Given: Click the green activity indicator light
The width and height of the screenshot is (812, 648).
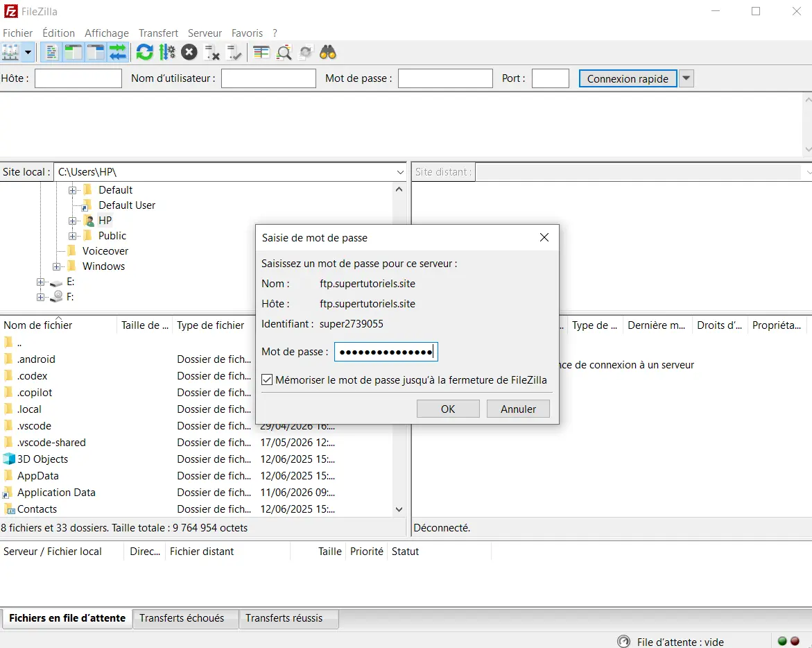Looking at the screenshot, I should pyautogui.click(x=782, y=641).
